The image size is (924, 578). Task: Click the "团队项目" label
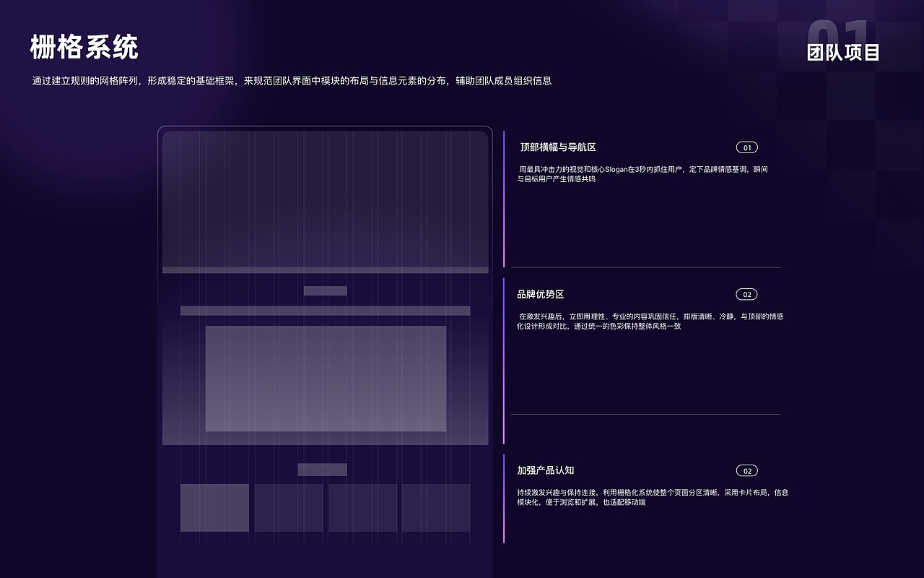pyautogui.click(x=843, y=52)
